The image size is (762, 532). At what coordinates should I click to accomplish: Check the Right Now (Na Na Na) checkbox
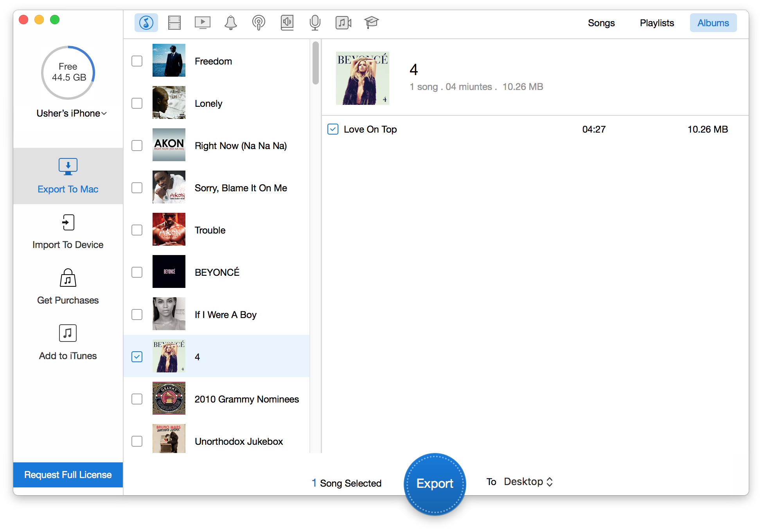point(137,146)
